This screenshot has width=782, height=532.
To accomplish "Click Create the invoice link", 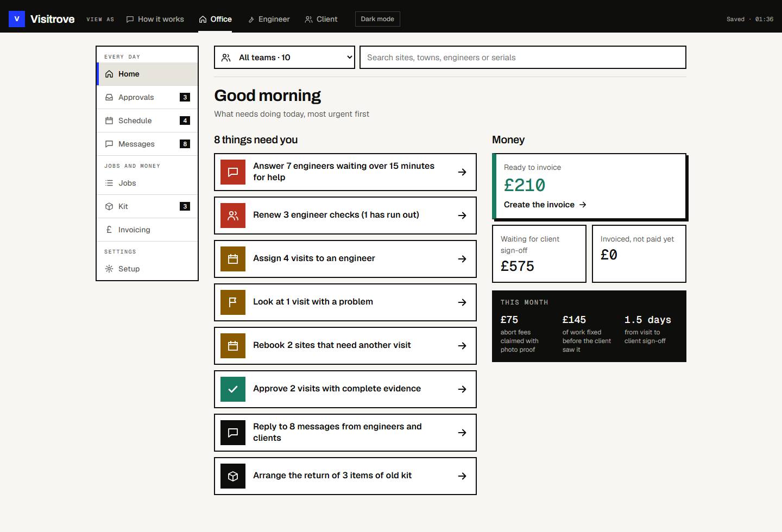I will [545, 205].
